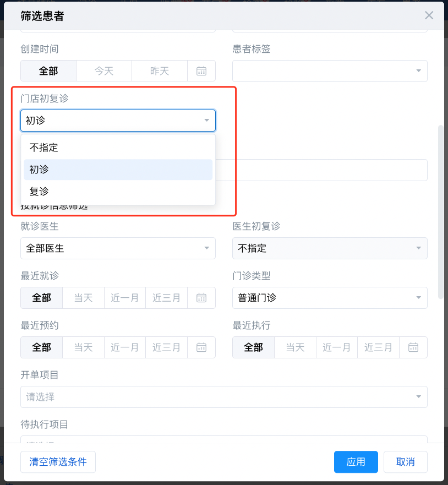Viewport: 448px width, 485px height.
Task: Expand the 门诊类型 dropdown
Action: [x=330, y=298]
